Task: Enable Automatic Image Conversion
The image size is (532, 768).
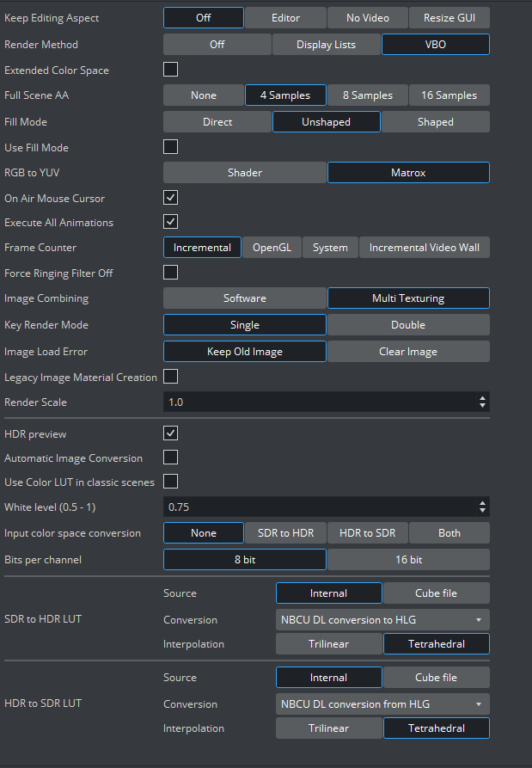Action: coord(171,458)
